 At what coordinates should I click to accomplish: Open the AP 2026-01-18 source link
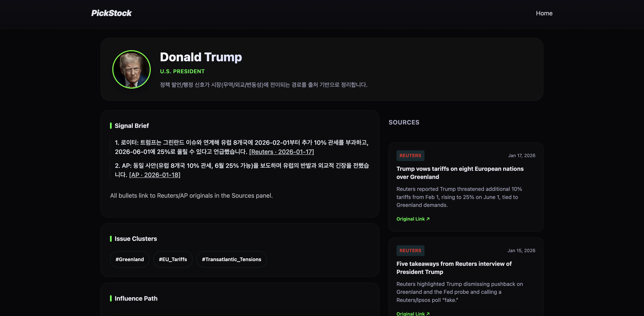click(155, 175)
